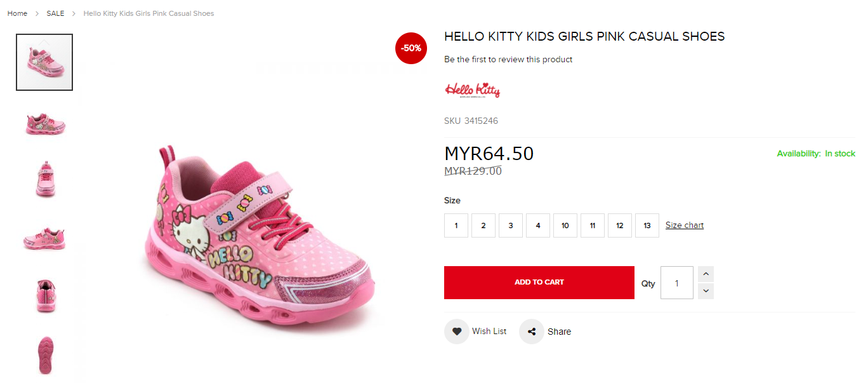The width and height of the screenshot is (868, 383).
Task: Select size 1
Action: (x=456, y=225)
